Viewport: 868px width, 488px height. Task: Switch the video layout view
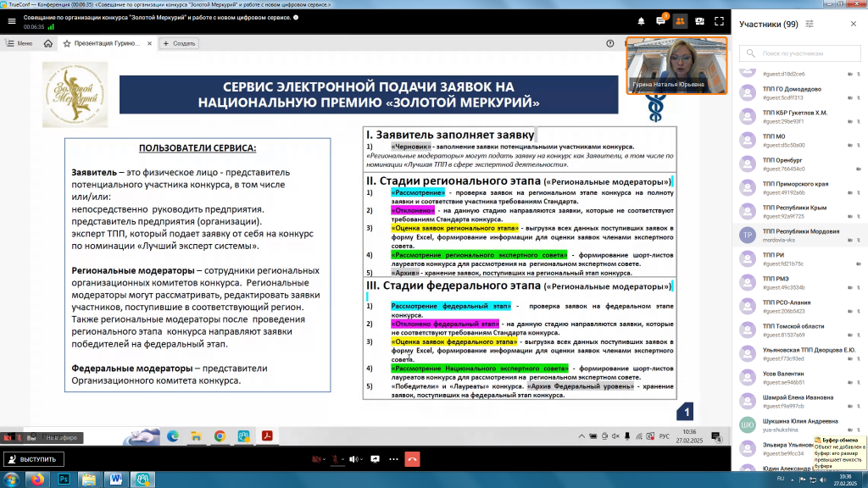[x=698, y=21]
